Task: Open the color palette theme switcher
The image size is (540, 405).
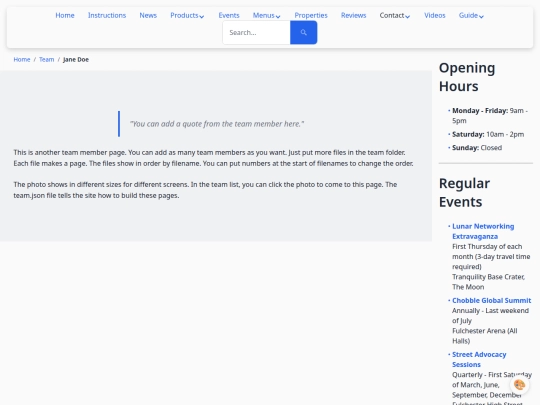Action: pos(519,384)
